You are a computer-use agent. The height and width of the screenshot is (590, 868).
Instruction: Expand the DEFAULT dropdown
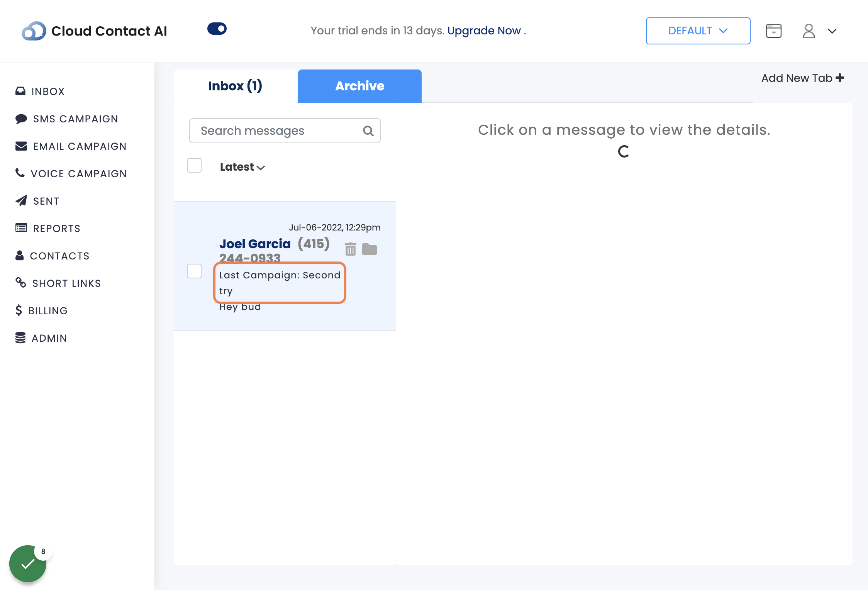[698, 31]
